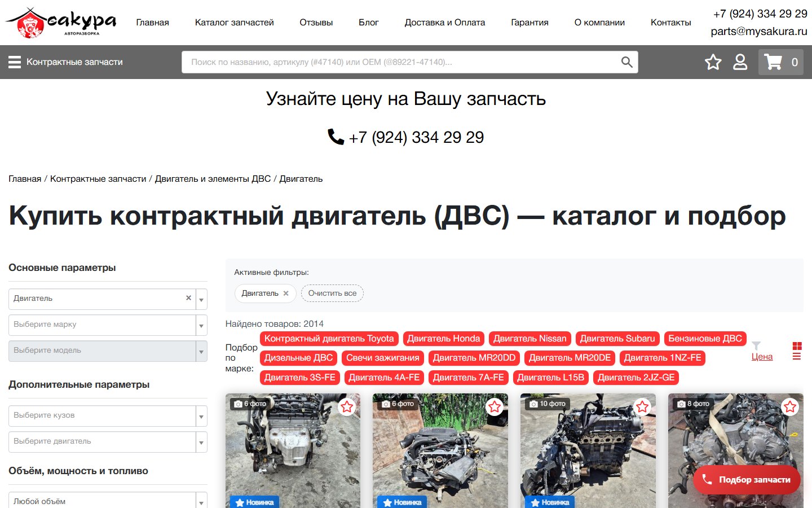
Task: Click the Подбор запчасти floating button
Action: click(x=747, y=480)
